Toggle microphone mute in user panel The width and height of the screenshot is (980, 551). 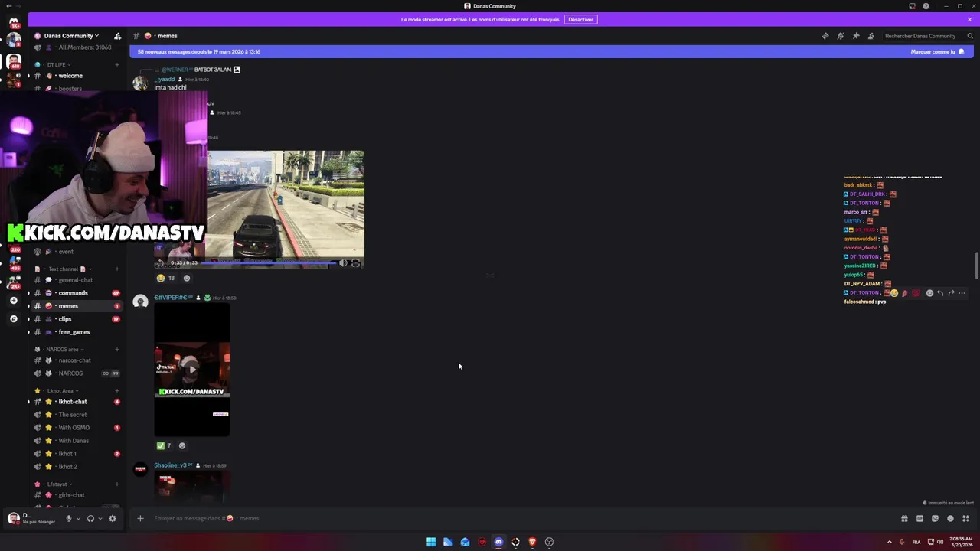[68, 518]
